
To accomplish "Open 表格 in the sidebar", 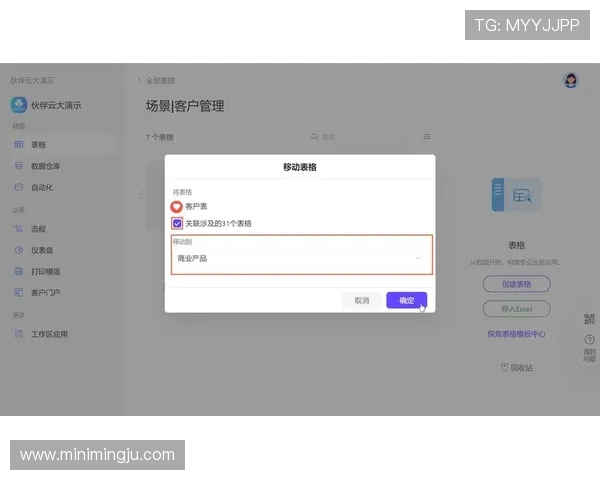I will (x=62, y=145).
